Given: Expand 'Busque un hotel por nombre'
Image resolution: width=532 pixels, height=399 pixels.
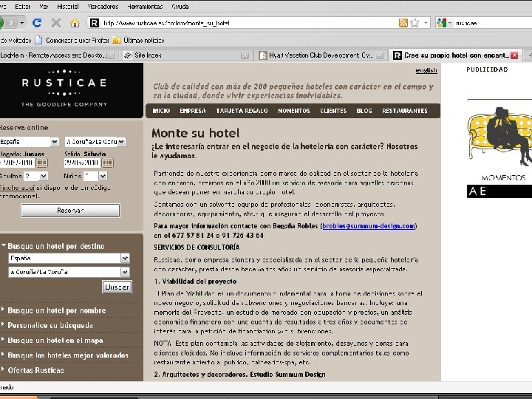Looking at the screenshot, I should [x=56, y=310].
